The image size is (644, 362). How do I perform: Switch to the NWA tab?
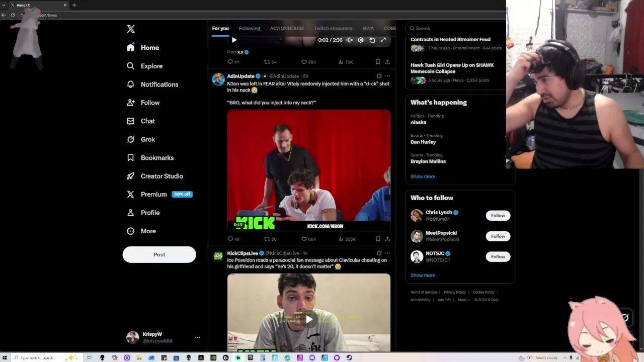pyautogui.click(x=368, y=28)
